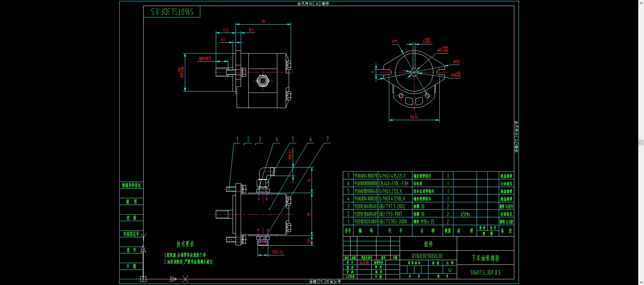Select the GB/T97.1-2002 standard cell

[x=392, y=206]
